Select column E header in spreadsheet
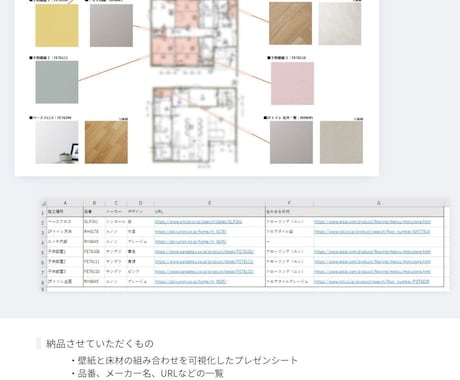 coord(210,203)
